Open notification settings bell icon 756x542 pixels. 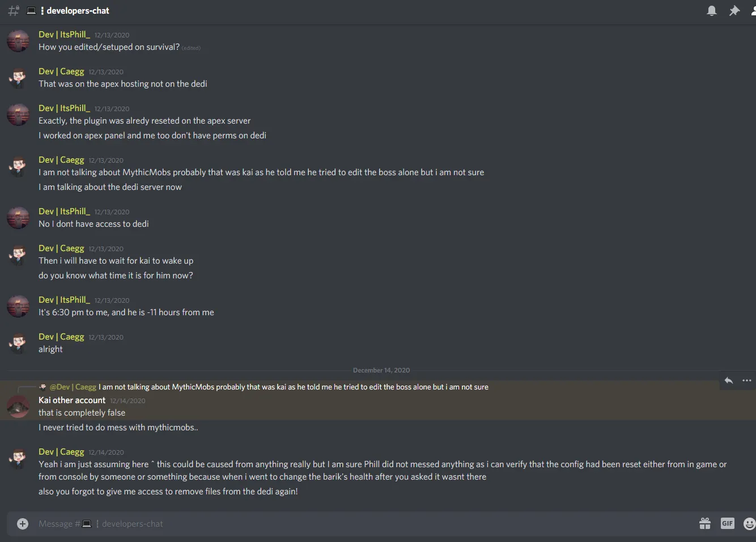(712, 11)
